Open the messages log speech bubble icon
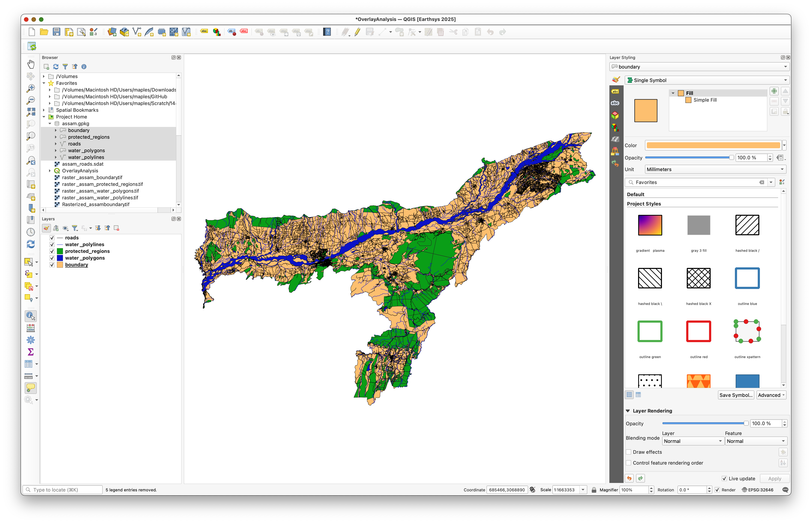Screen dimensions: 812x523 tap(785, 490)
